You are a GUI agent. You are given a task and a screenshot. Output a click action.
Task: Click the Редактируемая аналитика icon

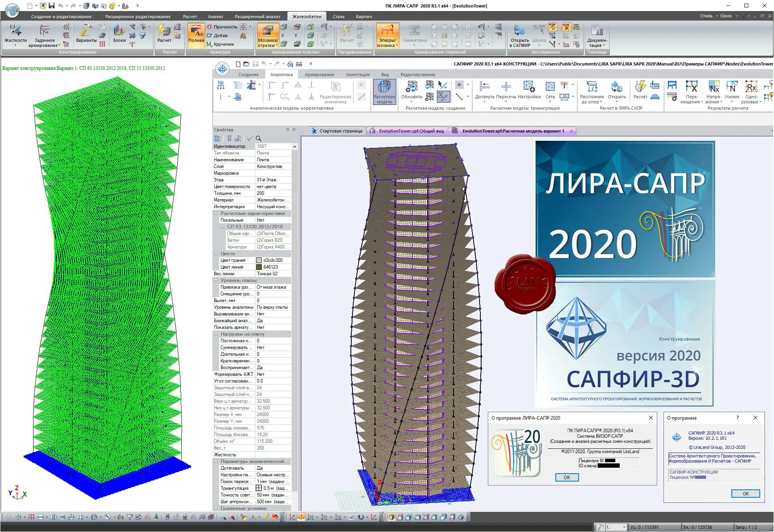[x=335, y=86]
